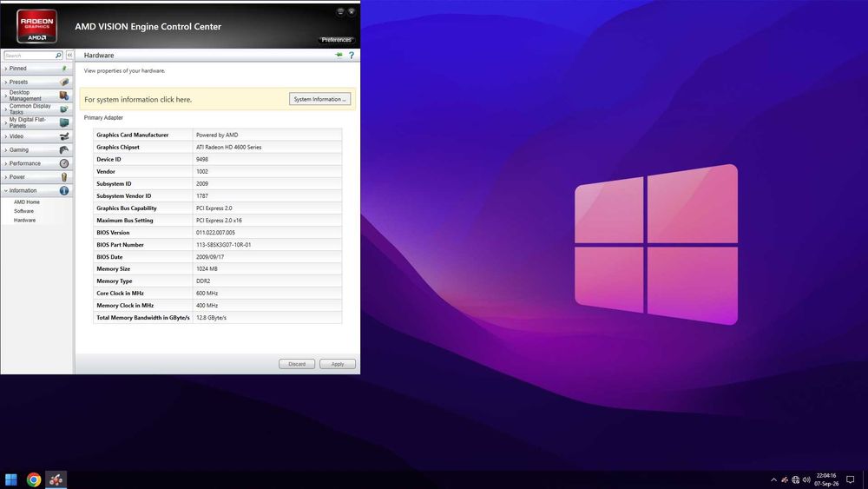Image resolution: width=868 pixels, height=489 pixels.
Task: Click the Apply button
Action: 338,364
